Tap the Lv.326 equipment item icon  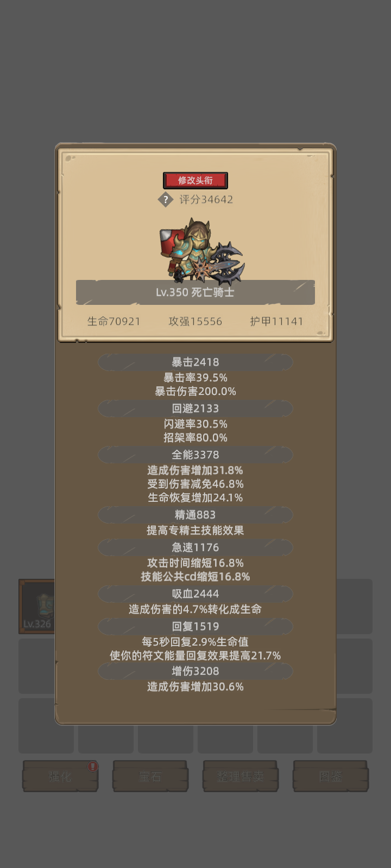tap(37, 607)
